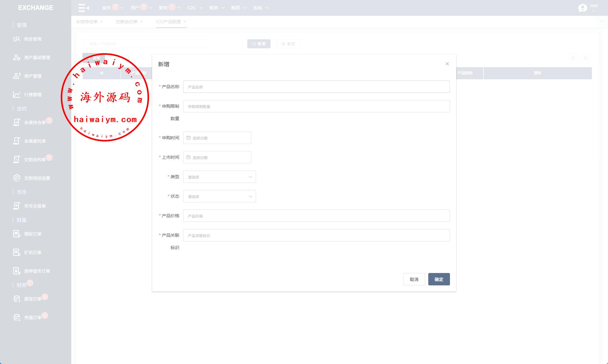The image size is (608, 364).
Task: Switch to the 交割合约单 tab
Action: coord(126,22)
